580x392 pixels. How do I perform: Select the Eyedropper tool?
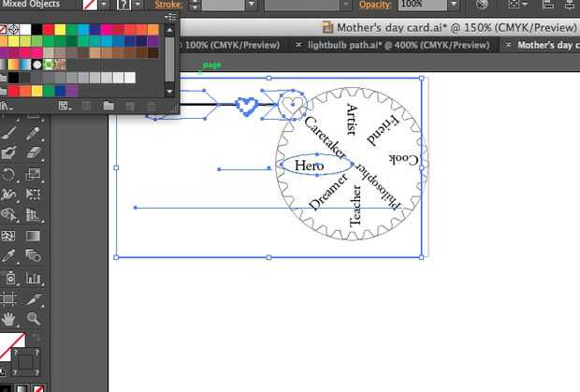click(8, 256)
